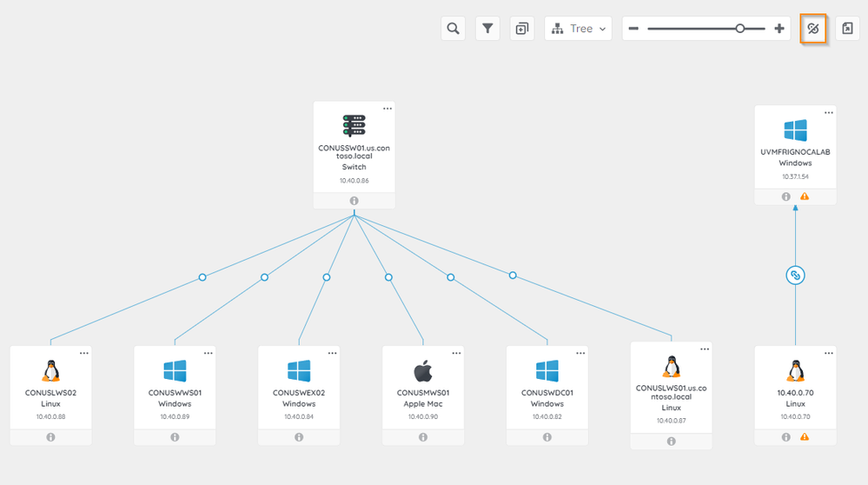Screen dimensions: 868x485
Task: Click the warning icon on 10.40.0.70
Action: [805, 437]
